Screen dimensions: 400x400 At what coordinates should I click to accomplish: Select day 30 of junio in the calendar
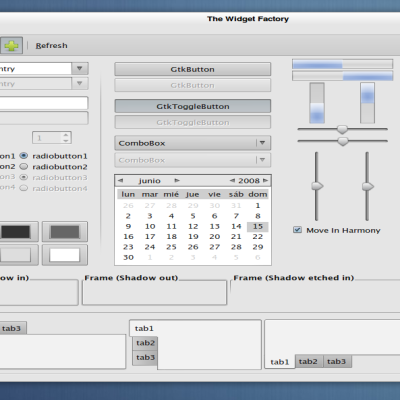128,257
